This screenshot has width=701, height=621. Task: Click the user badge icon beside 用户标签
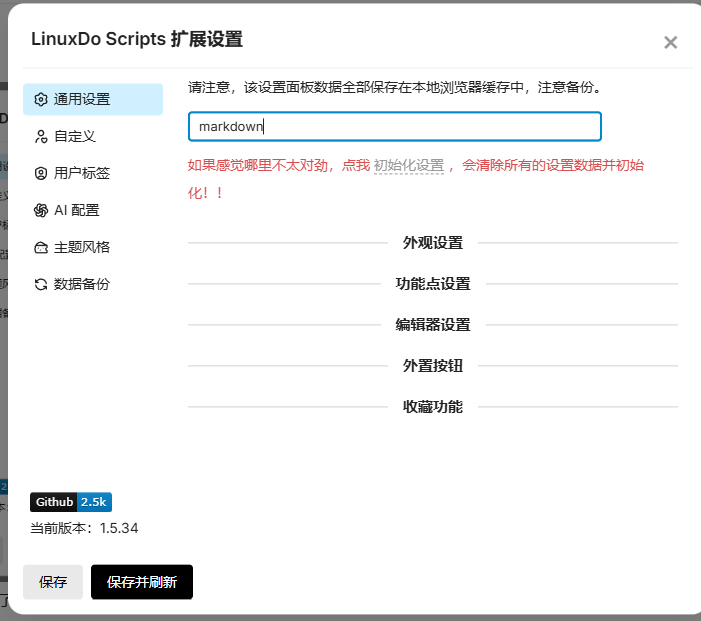point(41,173)
